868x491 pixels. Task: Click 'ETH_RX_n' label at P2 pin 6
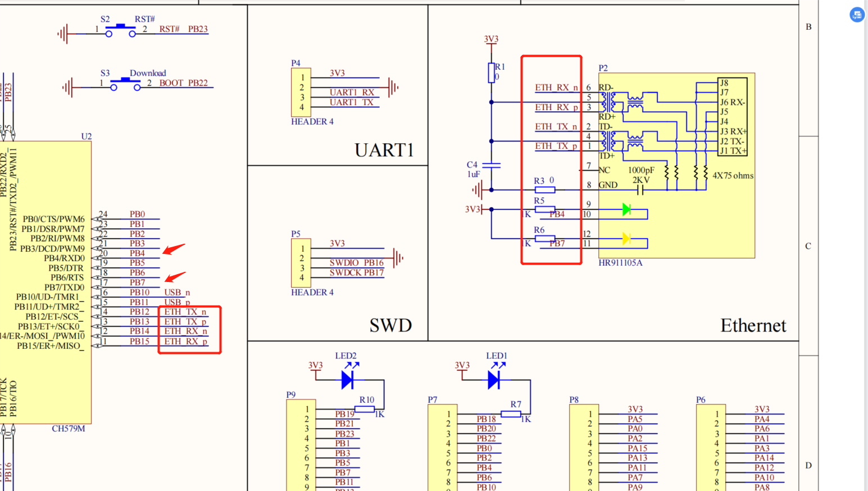point(556,88)
